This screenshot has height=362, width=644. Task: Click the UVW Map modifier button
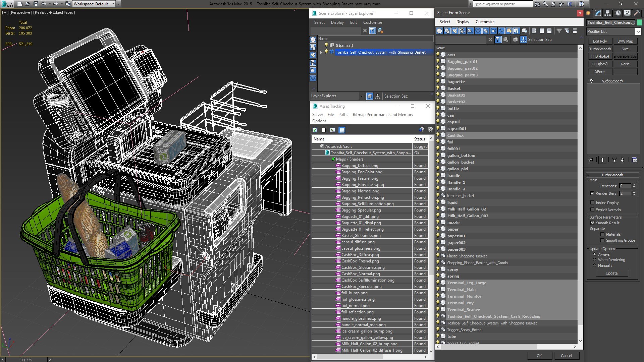coord(625,41)
